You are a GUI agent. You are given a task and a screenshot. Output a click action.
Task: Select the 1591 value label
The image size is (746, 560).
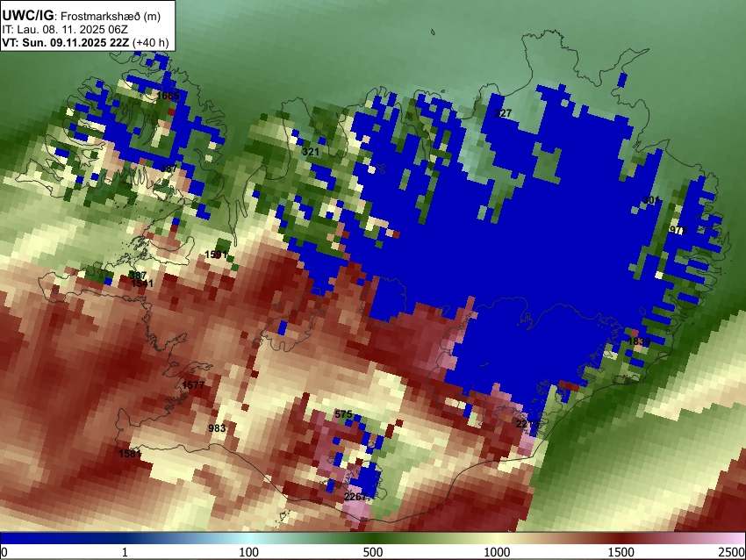(216, 255)
